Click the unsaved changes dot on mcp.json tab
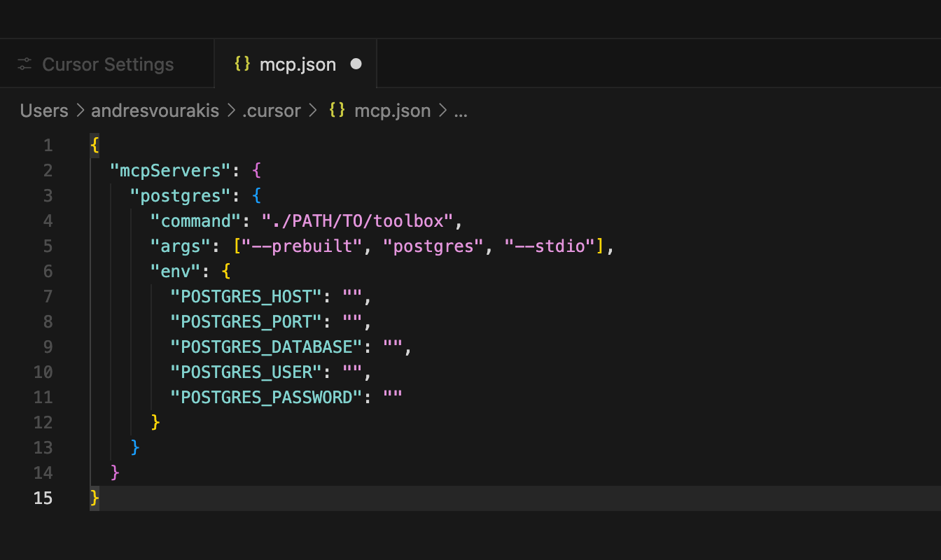This screenshot has height=560, width=941. [356, 64]
